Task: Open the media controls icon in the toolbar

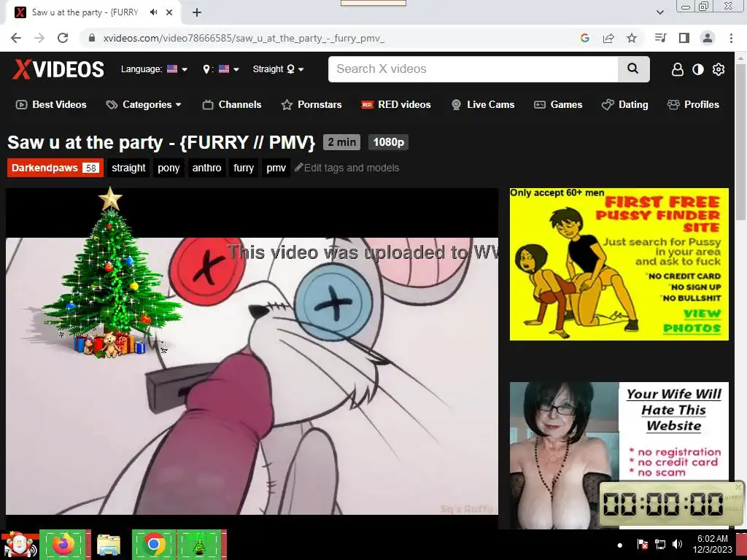Action: point(660,38)
